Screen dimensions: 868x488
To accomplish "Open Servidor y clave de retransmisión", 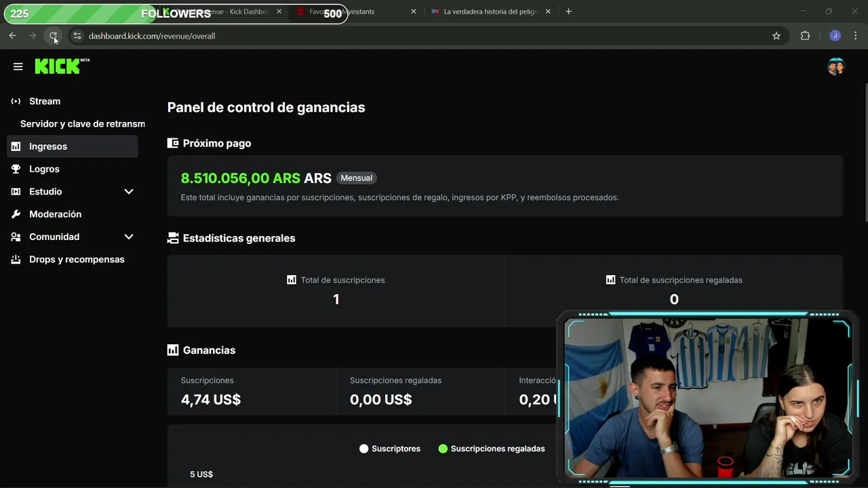I will (82, 124).
